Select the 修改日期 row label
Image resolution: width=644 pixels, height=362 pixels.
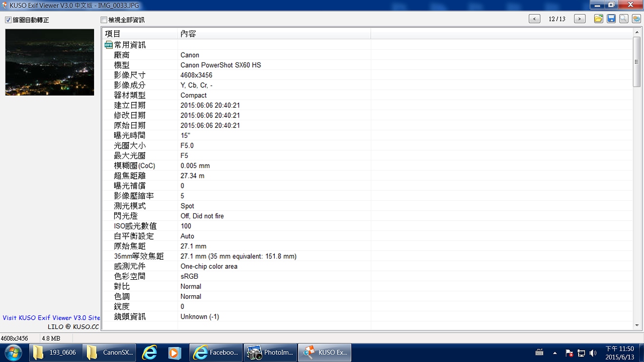coord(130,115)
